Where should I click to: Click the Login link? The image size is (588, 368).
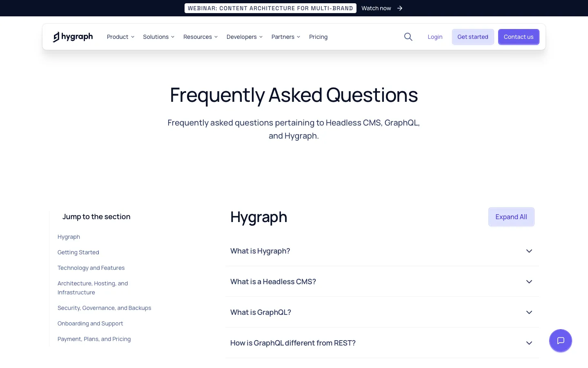tap(435, 37)
